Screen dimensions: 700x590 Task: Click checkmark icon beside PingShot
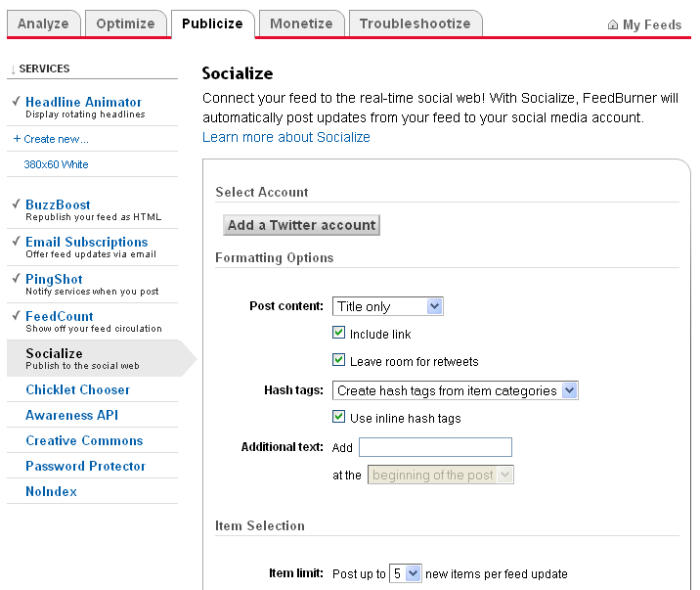16,278
